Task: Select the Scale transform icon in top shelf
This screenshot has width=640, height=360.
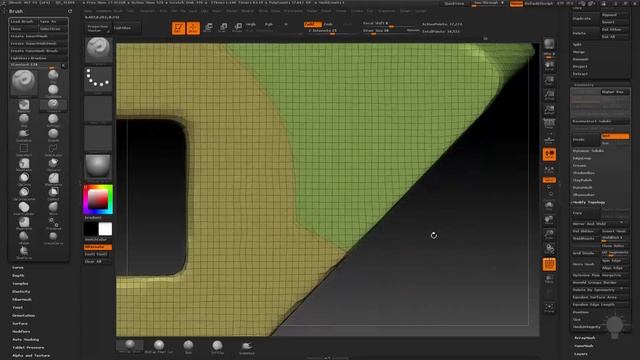Action: (223, 28)
